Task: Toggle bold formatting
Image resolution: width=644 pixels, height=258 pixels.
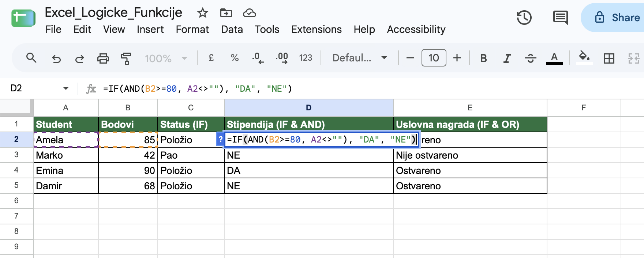Action: [x=483, y=58]
